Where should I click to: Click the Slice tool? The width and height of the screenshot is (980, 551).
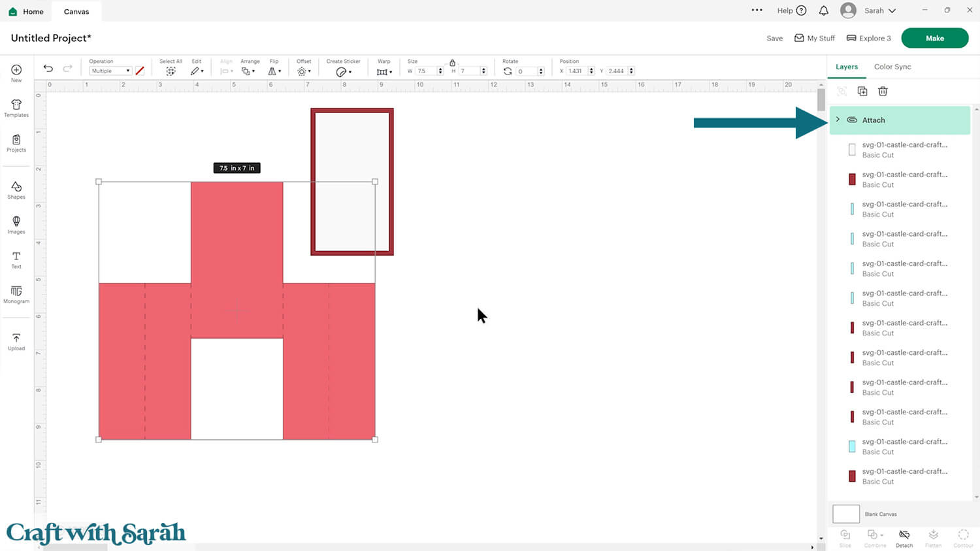pyautogui.click(x=845, y=538)
